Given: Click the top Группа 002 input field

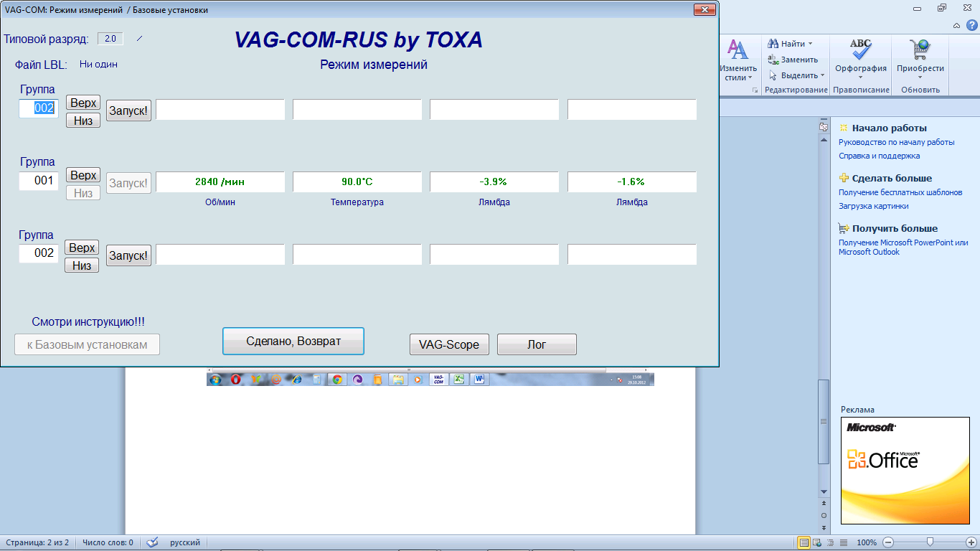Looking at the screenshot, I should click(39, 108).
